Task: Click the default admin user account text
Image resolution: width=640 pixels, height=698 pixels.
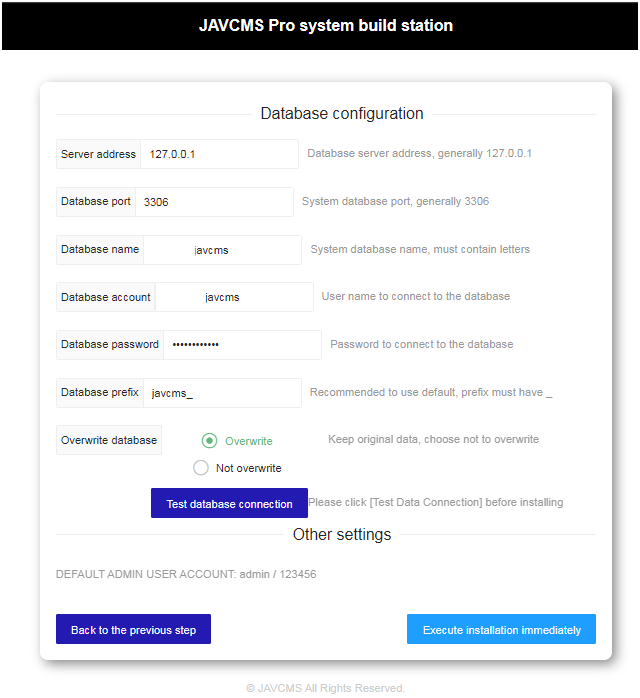Action: 186,575
